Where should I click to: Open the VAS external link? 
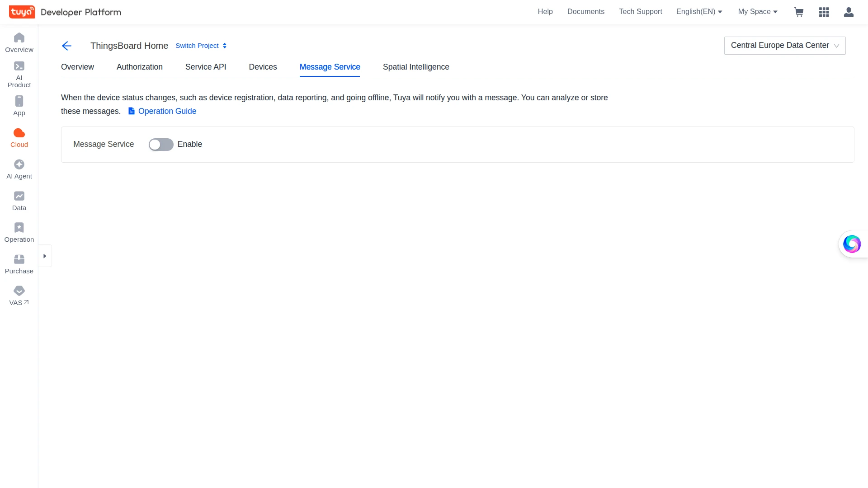tap(19, 296)
